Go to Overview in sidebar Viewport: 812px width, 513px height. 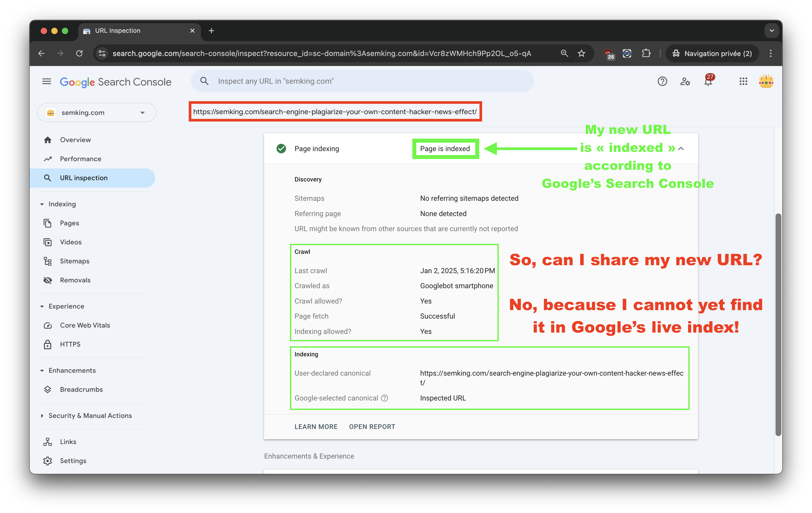[93, 140]
